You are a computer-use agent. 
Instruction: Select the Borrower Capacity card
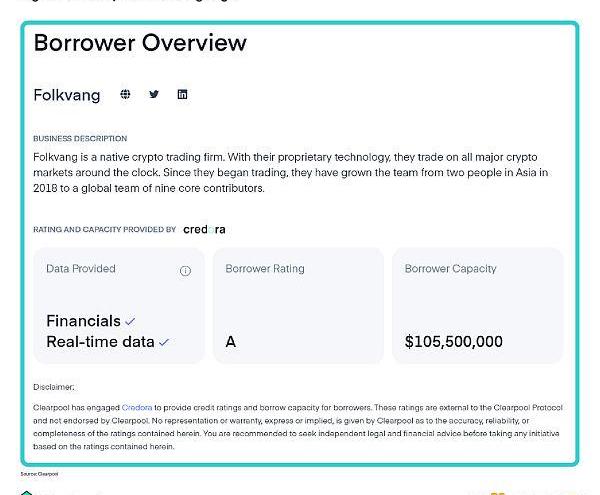click(x=478, y=305)
